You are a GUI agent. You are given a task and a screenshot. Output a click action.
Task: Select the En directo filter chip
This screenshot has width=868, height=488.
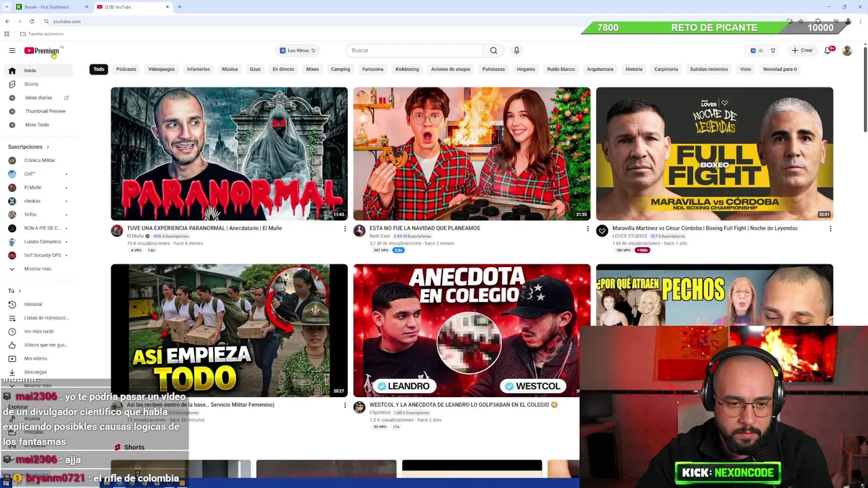(x=283, y=69)
